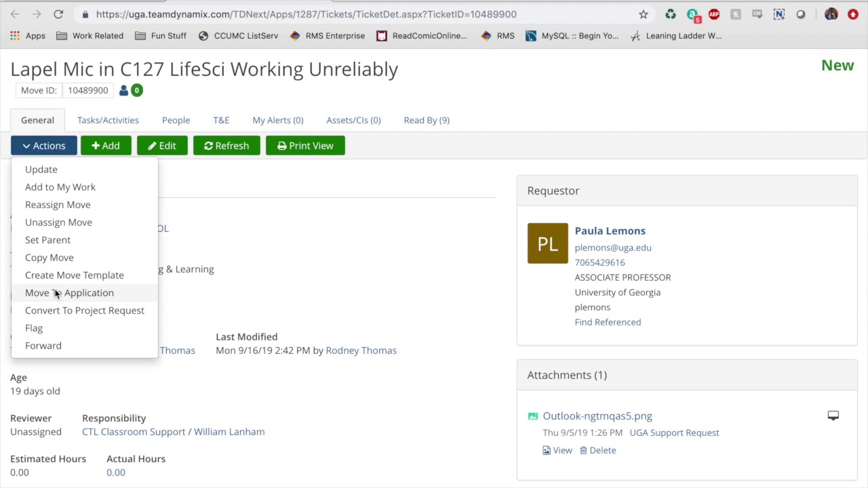Click the browser address bar URL
Viewport: 868px width, 488px height.
[306, 14]
